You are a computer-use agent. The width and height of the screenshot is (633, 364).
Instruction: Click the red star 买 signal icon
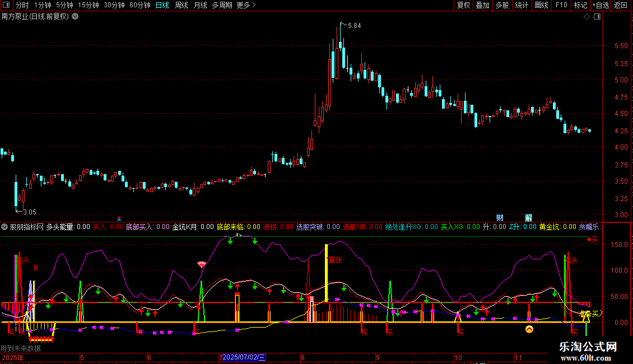point(592,240)
